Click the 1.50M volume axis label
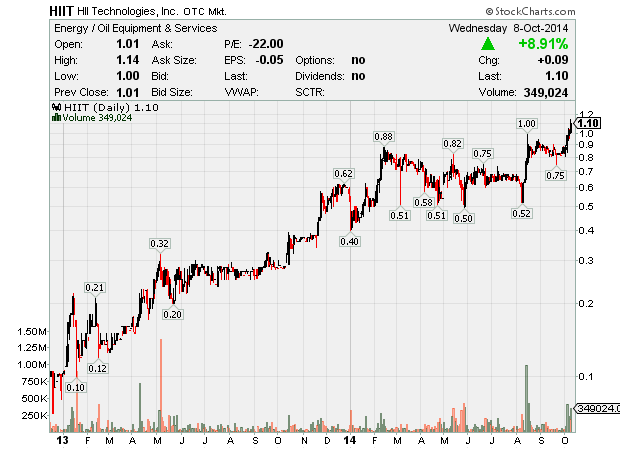Screen dimensions: 620x449 [x=32, y=332]
